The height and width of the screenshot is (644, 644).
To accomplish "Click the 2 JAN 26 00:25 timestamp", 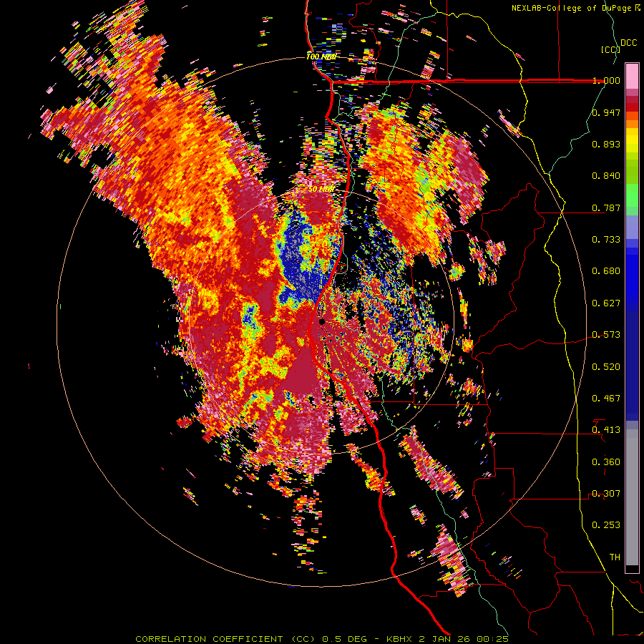I will point(464,639).
